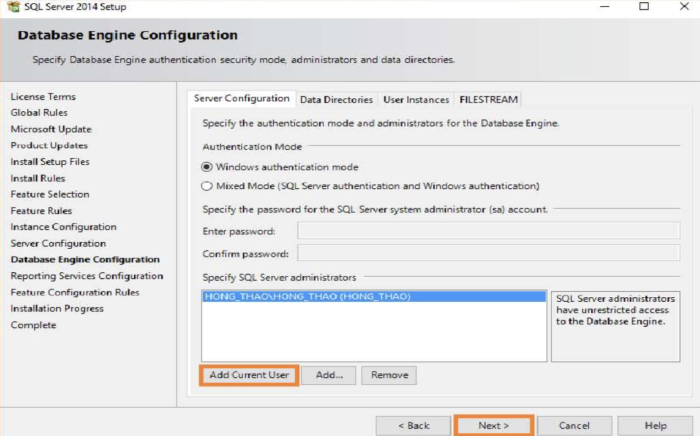The image size is (700, 436).
Task: Click the Confirm password field
Action: [488, 253]
